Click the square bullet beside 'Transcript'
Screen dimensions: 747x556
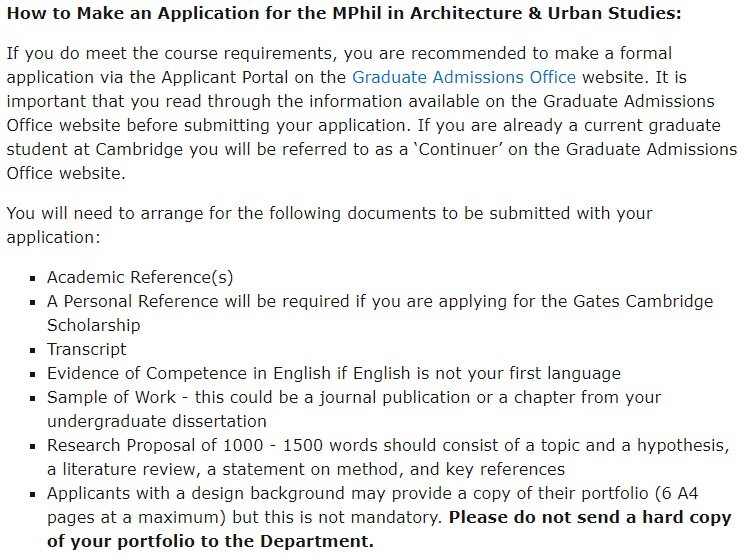coord(32,350)
